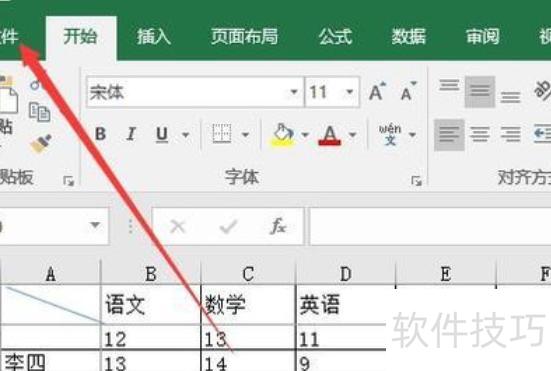Click decrease indent icon
Image resolution: width=551 pixels, height=371 pixels.
542,134
